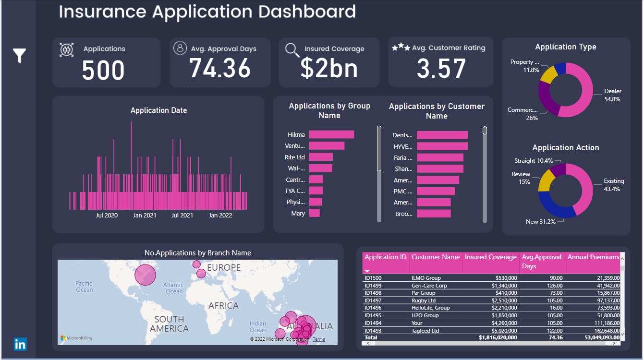
Task: Click the 500 Applications card value
Action: coord(103,70)
